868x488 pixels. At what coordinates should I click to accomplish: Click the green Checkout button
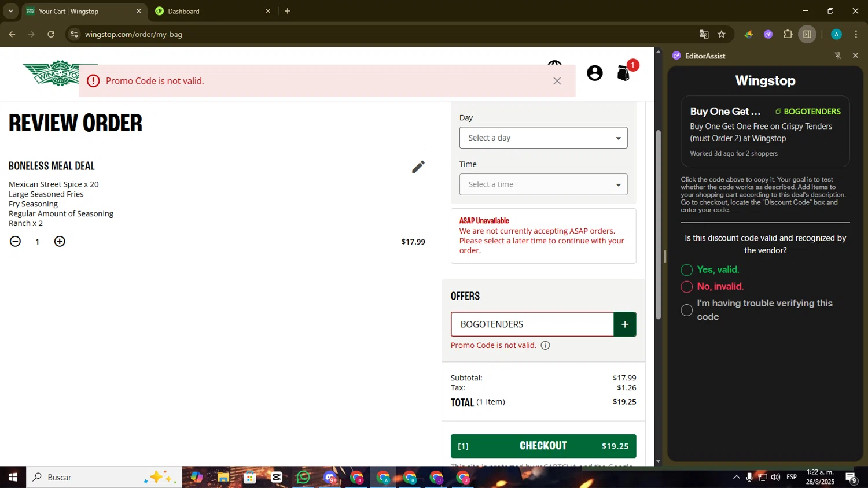(543, 446)
